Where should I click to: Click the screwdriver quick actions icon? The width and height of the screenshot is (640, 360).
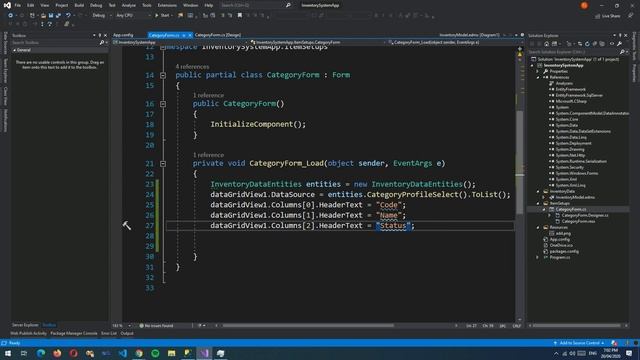(127, 225)
